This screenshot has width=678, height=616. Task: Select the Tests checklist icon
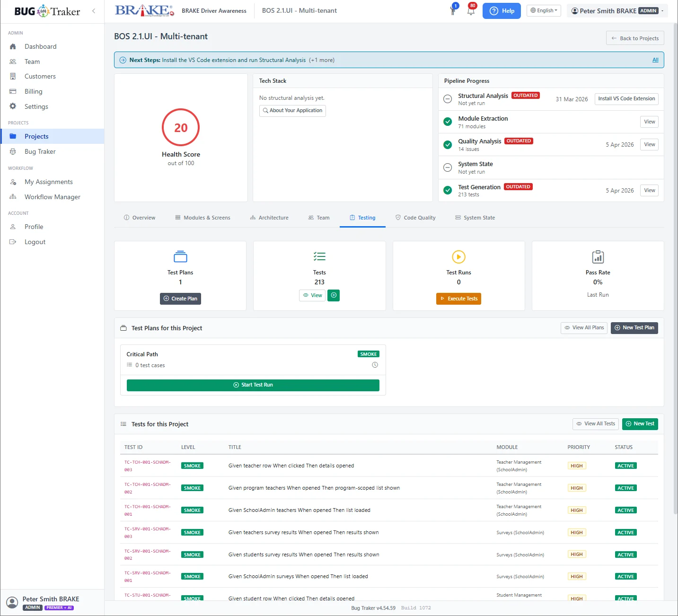pyautogui.click(x=319, y=256)
